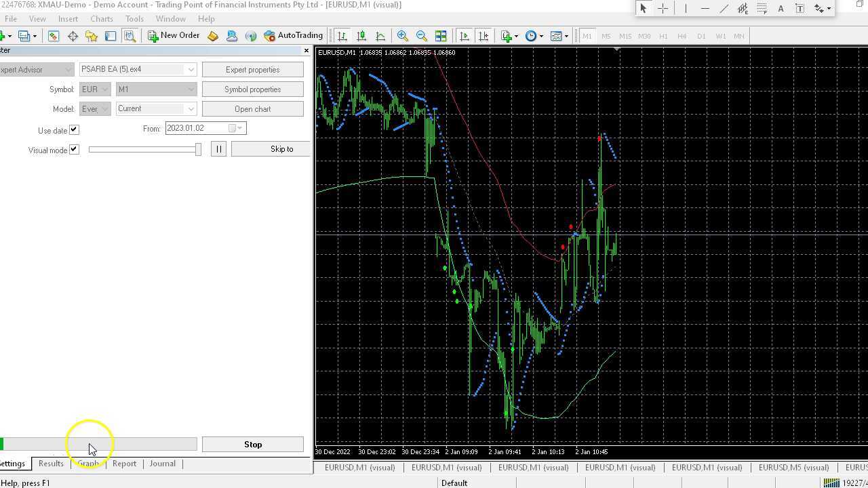Expand the Current spread dropdown
The height and width of the screenshot is (488, 868).
[x=191, y=109]
